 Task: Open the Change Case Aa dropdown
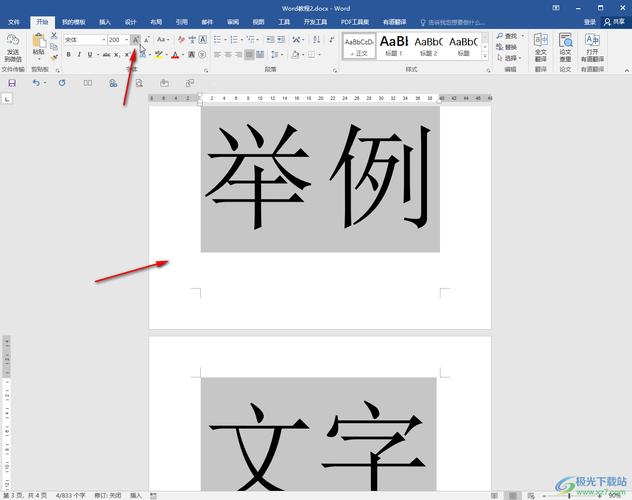coord(163,39)
